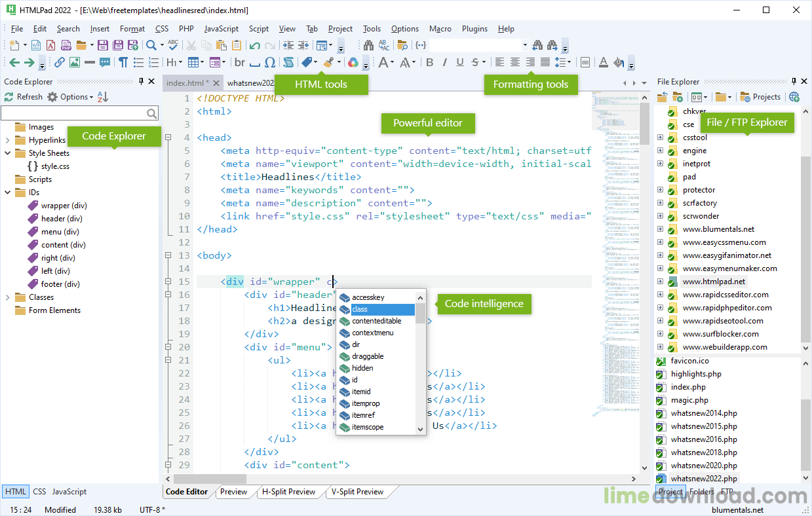Viewport: 812px width, 516px height.
Task: Switch to the H-Split Preview tab
Action: point(288,492)
